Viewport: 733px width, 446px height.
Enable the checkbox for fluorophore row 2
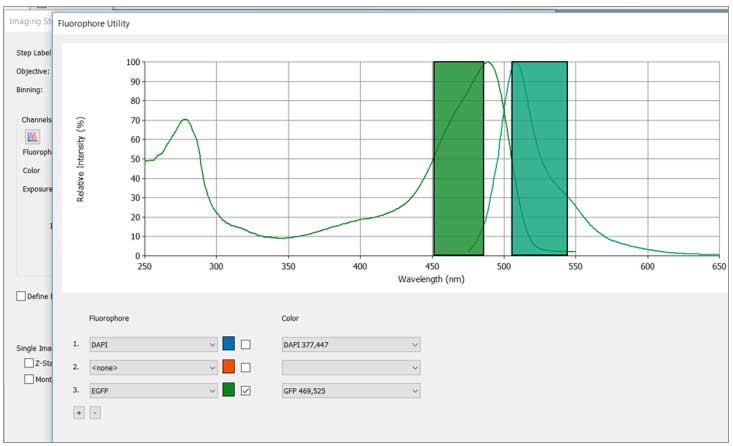[246, 367]
